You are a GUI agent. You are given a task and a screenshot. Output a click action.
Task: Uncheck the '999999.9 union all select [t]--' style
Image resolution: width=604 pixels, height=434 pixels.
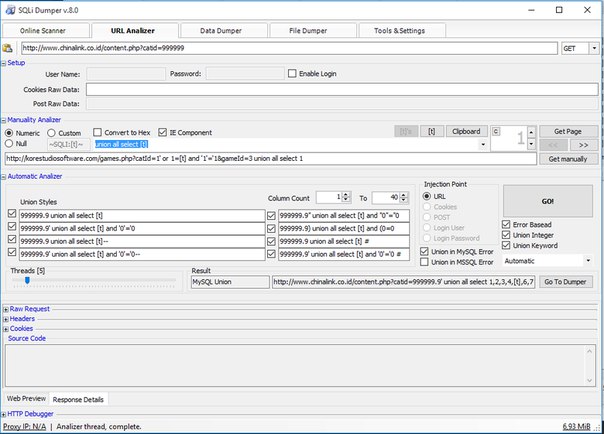12,239
